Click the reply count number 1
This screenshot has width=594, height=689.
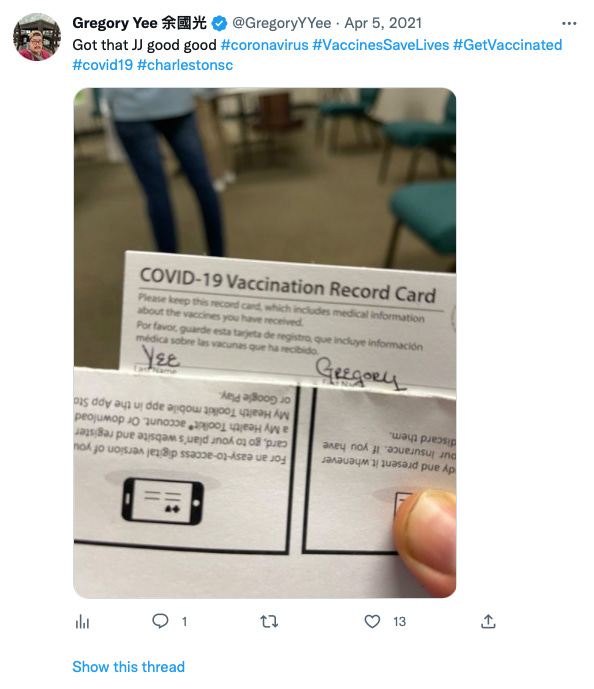pyautogui.click(x=185, y=622)
